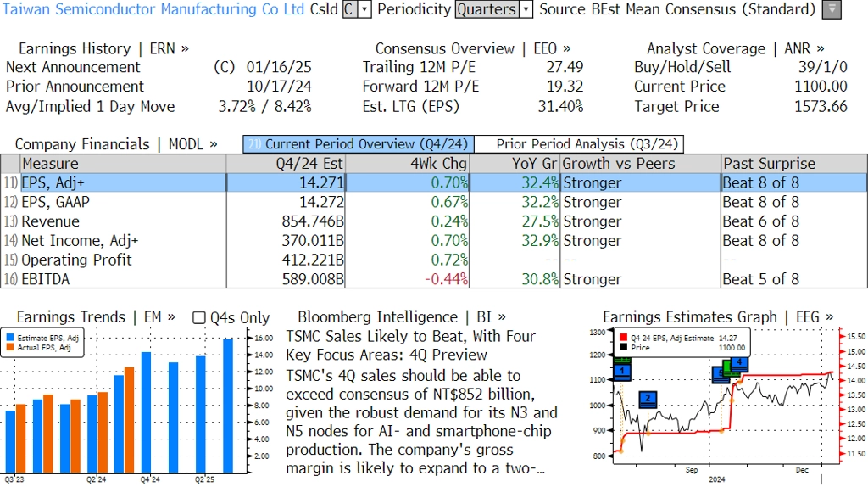Open the Csld C dropdown

(x=357, y=9)
